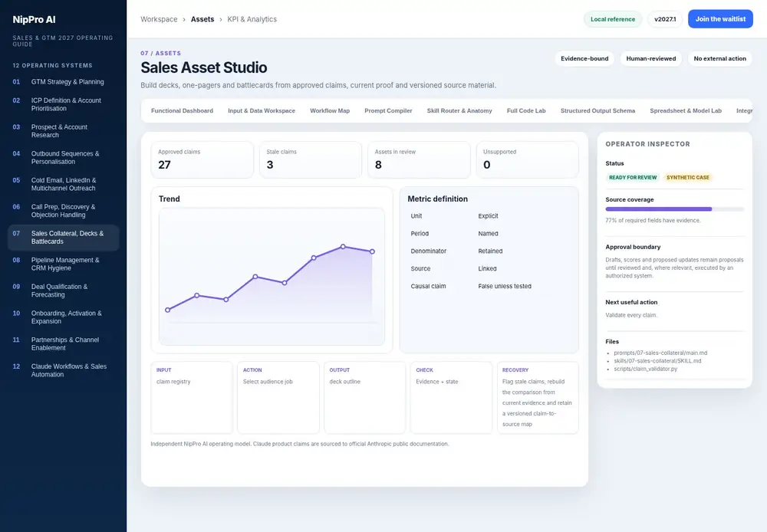Click the Unsupported 0 card
The height and width of the screenshot is (532, 767).
[528, 160]
